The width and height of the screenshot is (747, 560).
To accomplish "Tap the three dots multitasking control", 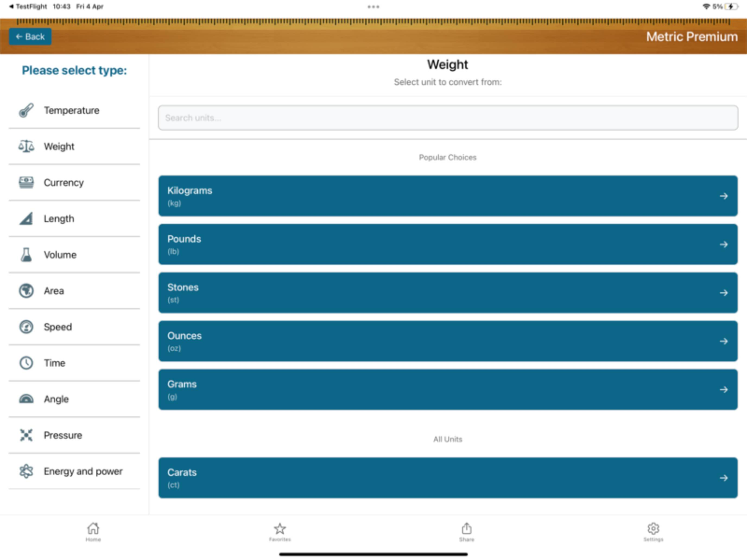I will (373, 7).
